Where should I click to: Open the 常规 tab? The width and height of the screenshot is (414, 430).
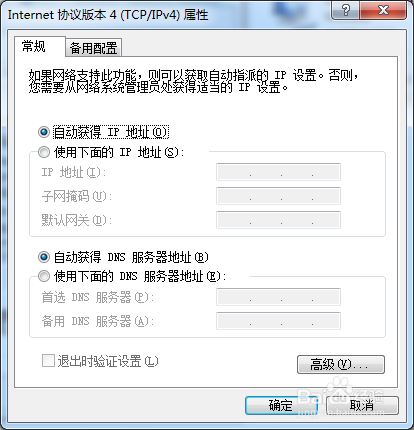click(40, 46)
